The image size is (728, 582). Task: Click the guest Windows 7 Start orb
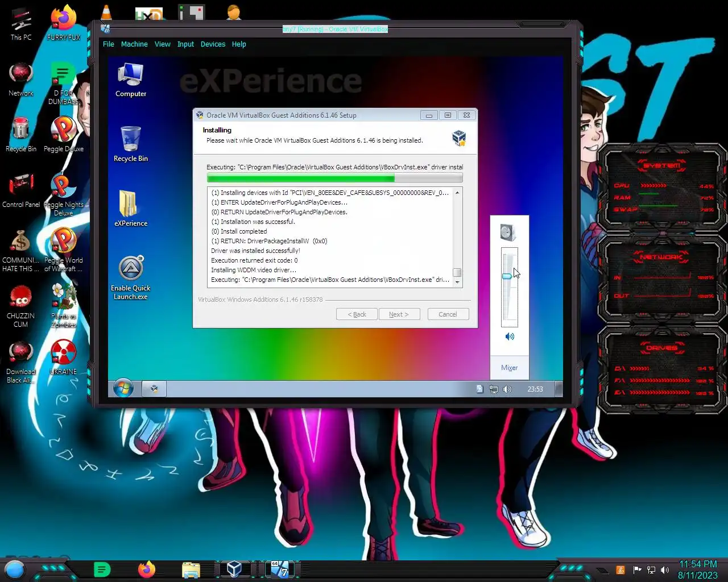123,389
